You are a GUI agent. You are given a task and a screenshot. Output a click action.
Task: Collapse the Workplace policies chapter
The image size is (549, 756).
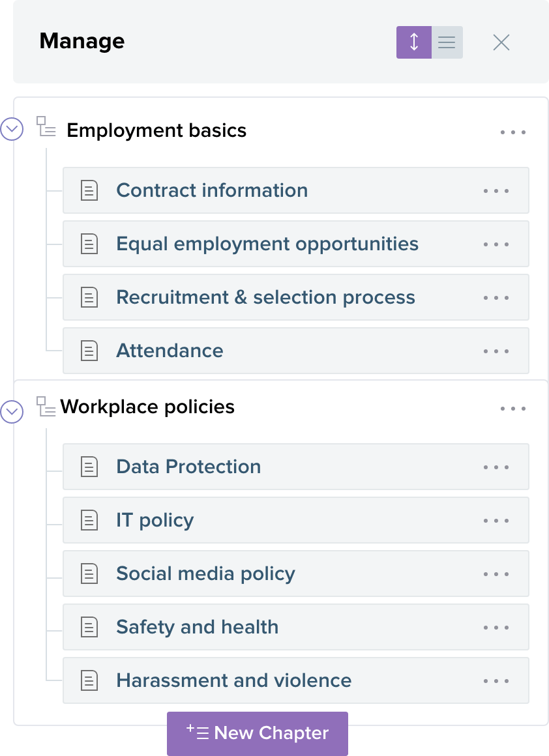12,411
